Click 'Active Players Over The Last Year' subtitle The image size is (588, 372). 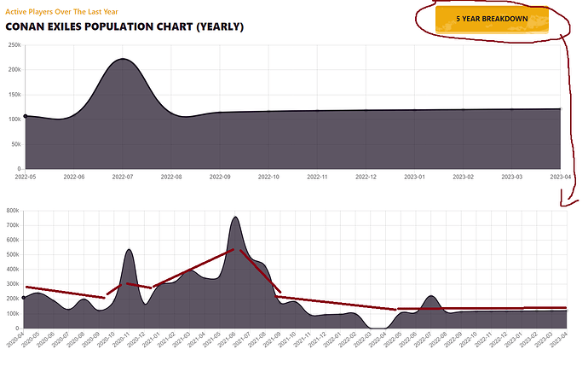61,12
